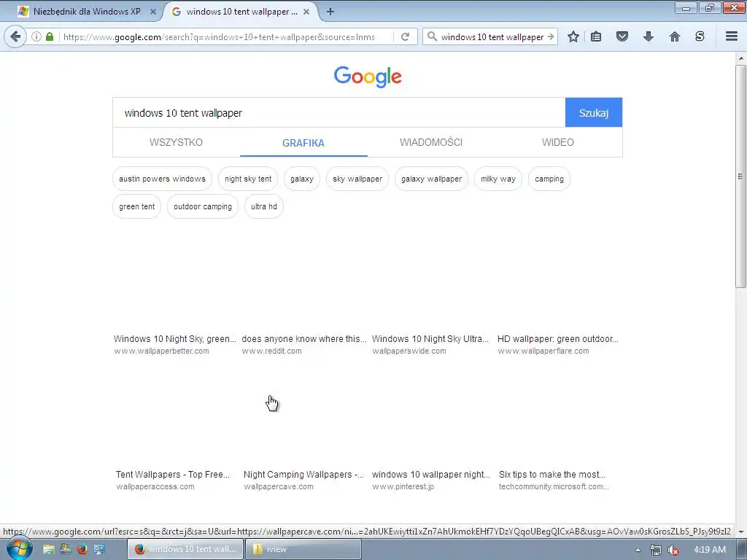Click the magnifier icon in search box

tap(432, 36)
